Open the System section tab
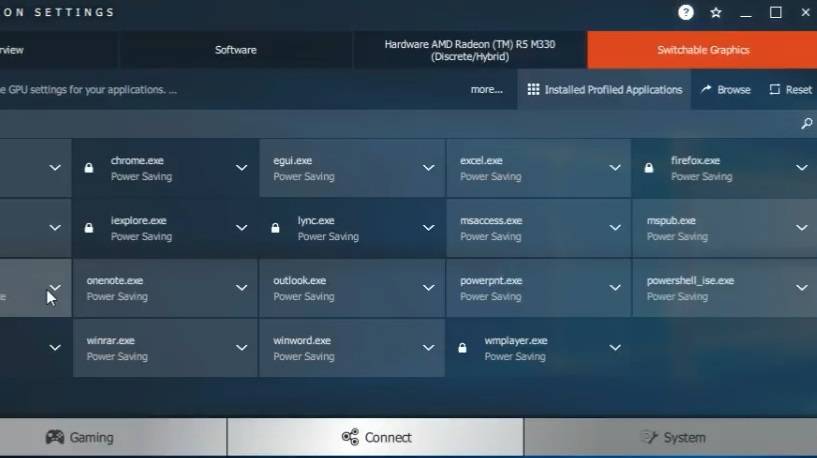817x458 pixels. point(671,437)
